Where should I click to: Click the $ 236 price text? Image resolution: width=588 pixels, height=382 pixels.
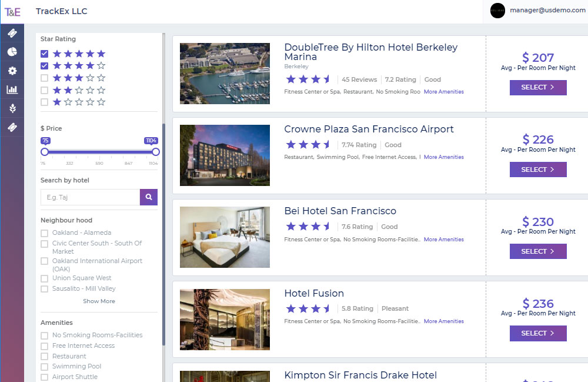538,303
